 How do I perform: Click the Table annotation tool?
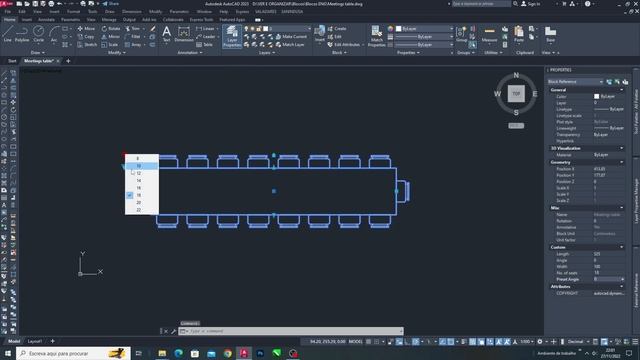click(204, 44)
